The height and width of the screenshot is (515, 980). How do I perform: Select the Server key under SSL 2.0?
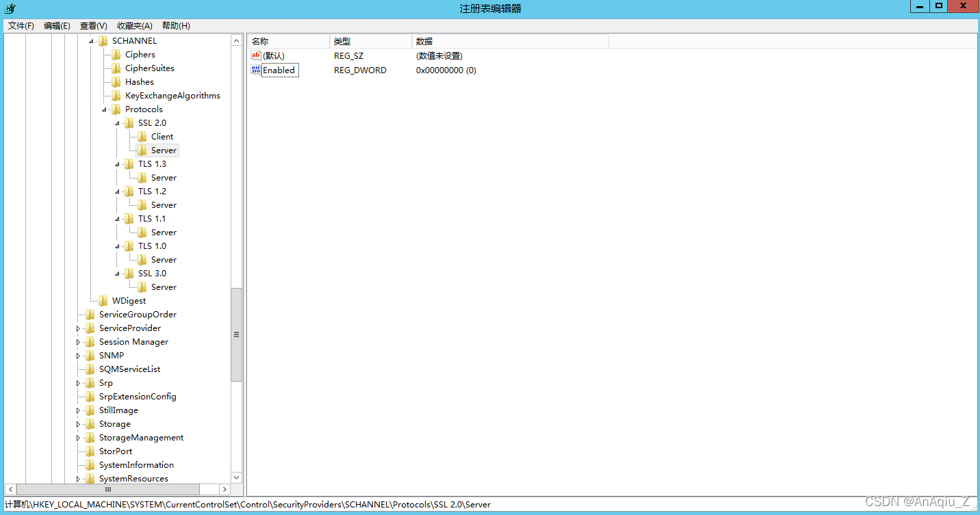(x=164, y=150)
